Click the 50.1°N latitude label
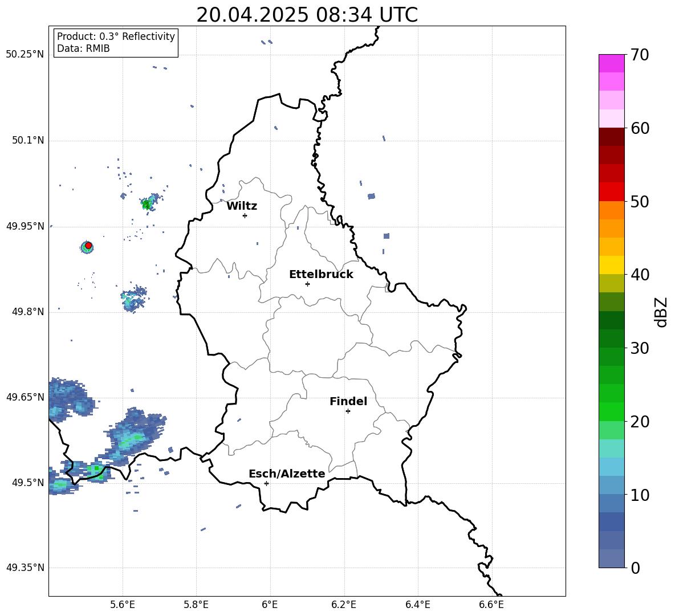675x616 pixels. (28, 140)
